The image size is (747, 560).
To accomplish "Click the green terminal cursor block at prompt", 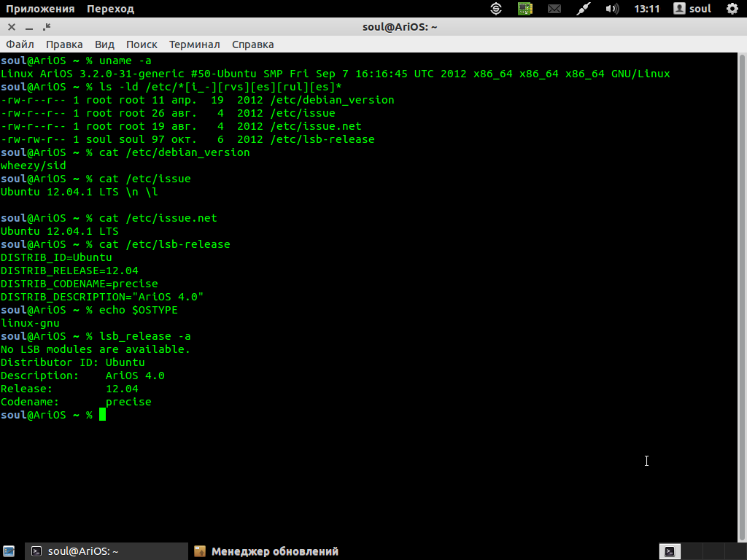I will [102, 415].
